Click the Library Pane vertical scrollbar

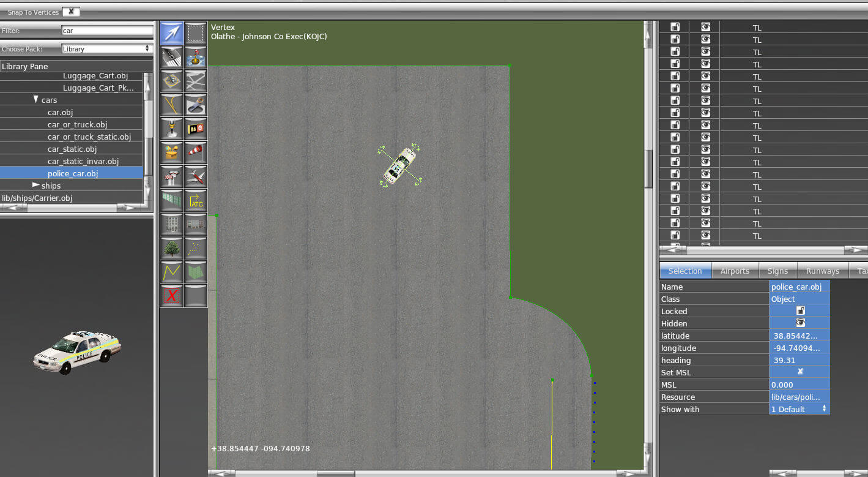147,138
